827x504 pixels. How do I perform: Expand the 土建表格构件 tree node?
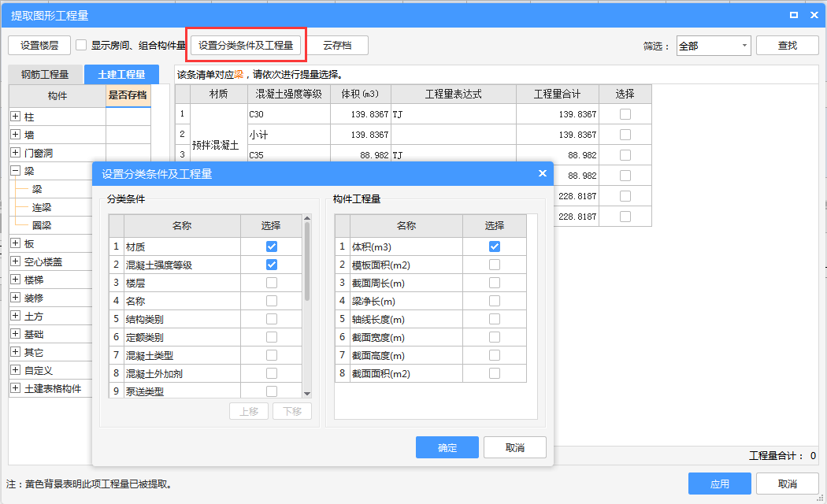click(15, 388)
